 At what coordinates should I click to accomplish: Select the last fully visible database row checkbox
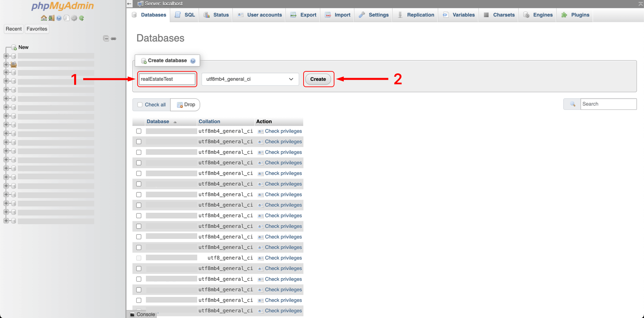[139, 300]
